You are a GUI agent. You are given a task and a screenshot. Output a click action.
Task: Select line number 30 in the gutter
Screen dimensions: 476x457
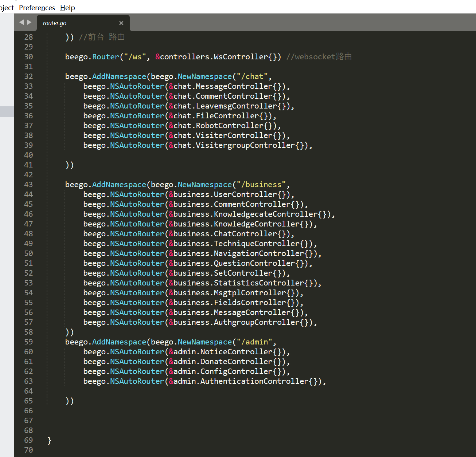point(28,57)
